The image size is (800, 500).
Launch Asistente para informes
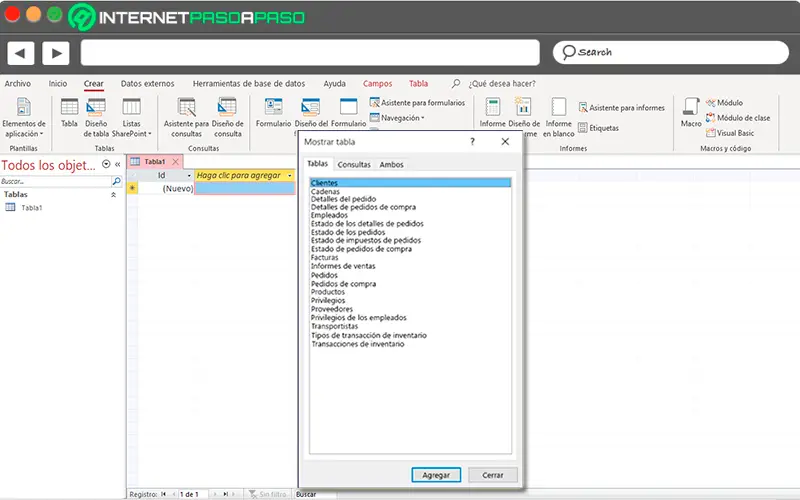tap(621, 108)
